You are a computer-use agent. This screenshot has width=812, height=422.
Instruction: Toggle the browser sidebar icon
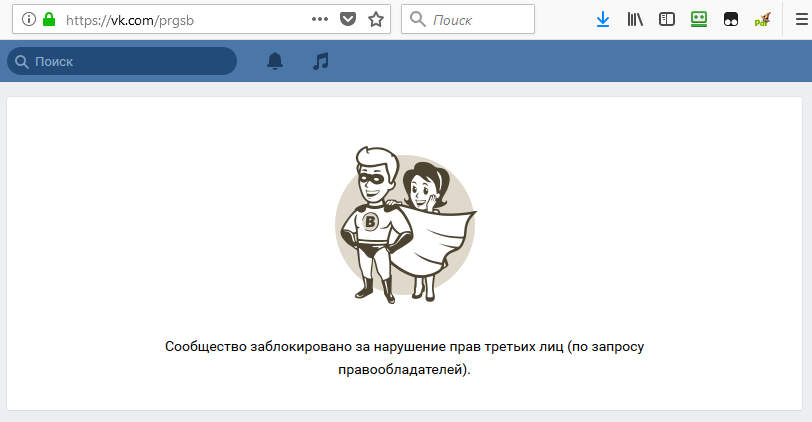666,20
